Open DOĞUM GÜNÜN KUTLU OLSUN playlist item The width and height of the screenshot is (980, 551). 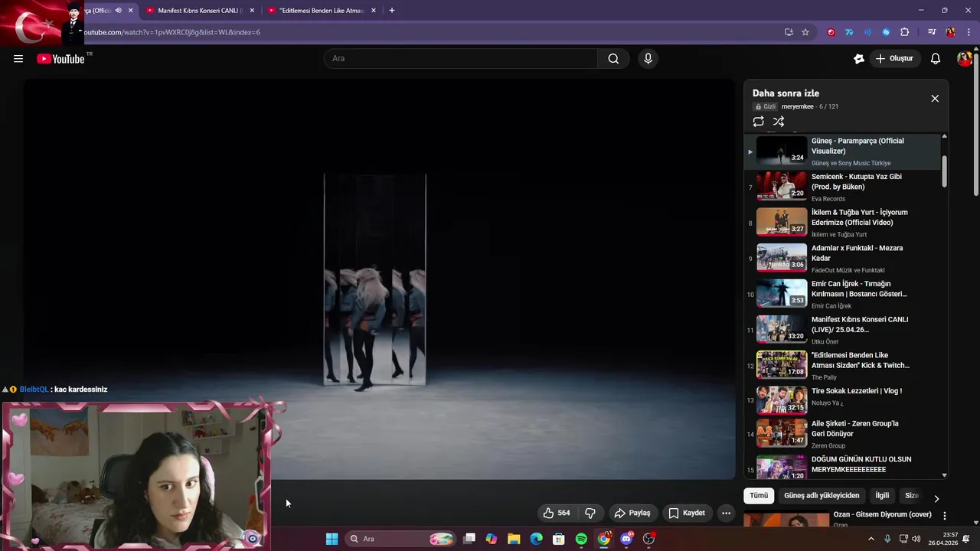click(842, 465)
